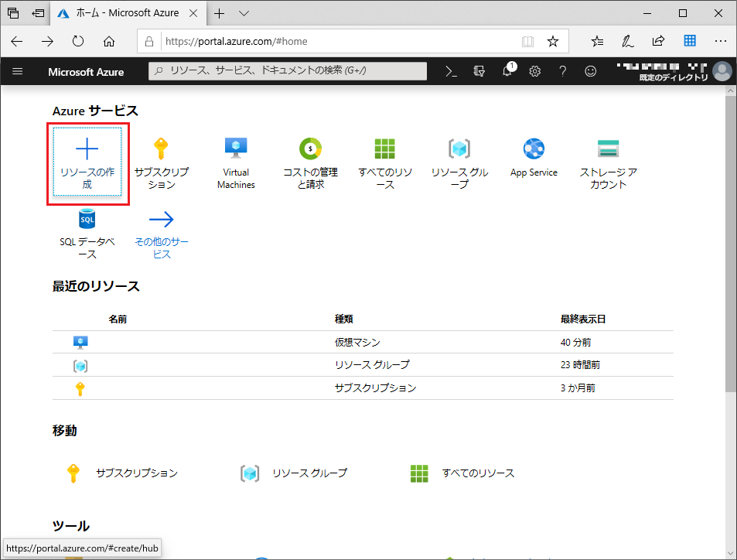Click the browser forward arrow

pos(47,41)
